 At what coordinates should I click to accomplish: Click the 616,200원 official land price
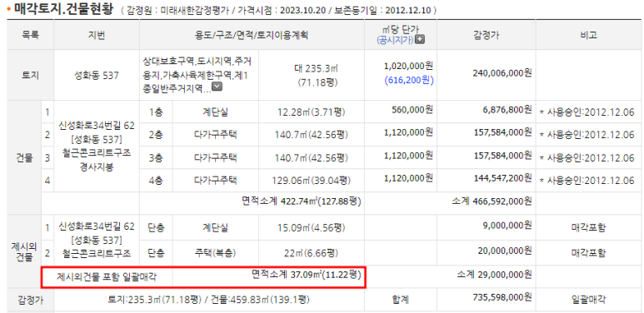pos(409,81)
